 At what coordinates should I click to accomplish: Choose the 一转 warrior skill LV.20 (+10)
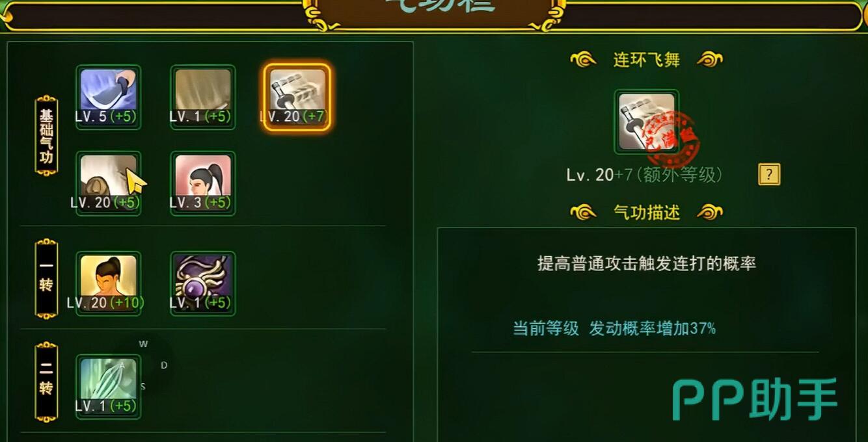point(109,283)
